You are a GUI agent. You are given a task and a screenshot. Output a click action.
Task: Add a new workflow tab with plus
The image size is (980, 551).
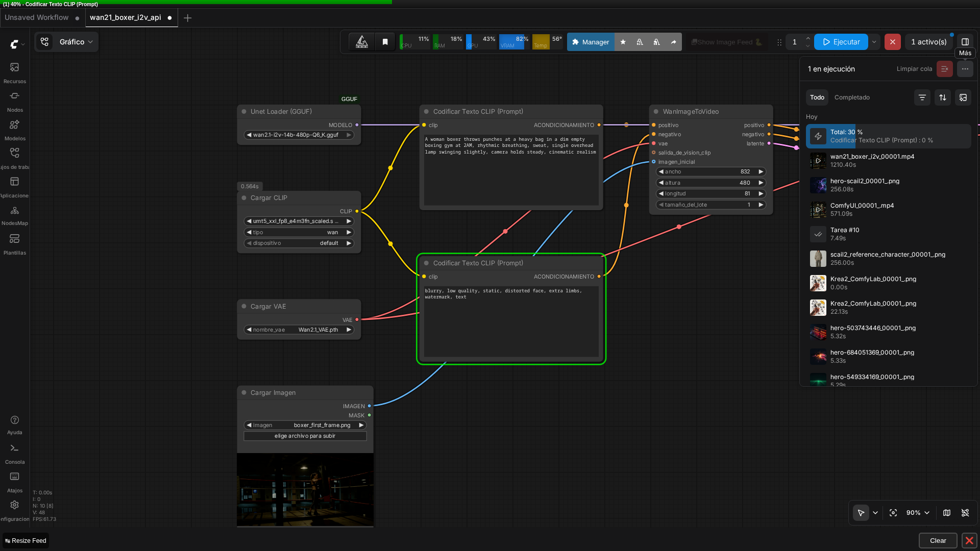point(188,18)
